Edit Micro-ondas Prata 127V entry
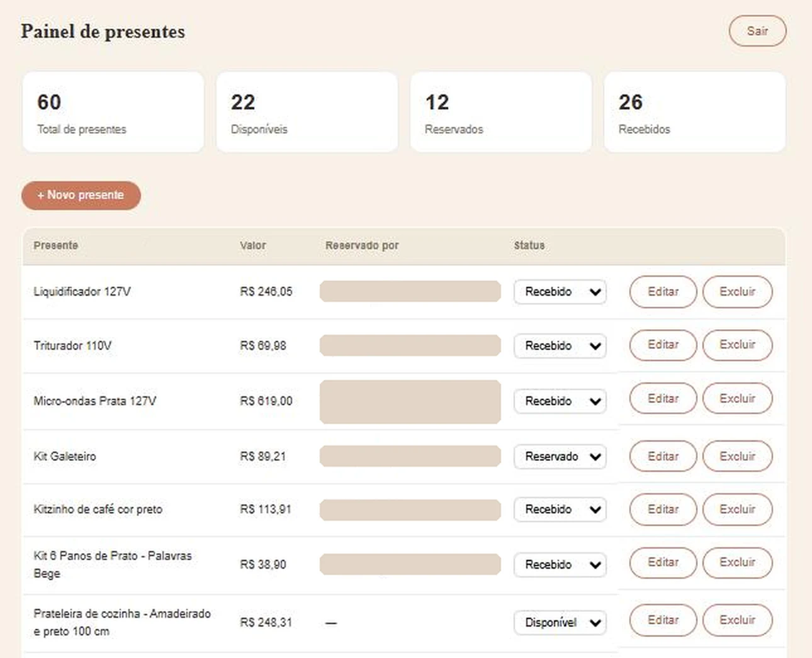Screen dimensions: 812x658 pos(663,399)
